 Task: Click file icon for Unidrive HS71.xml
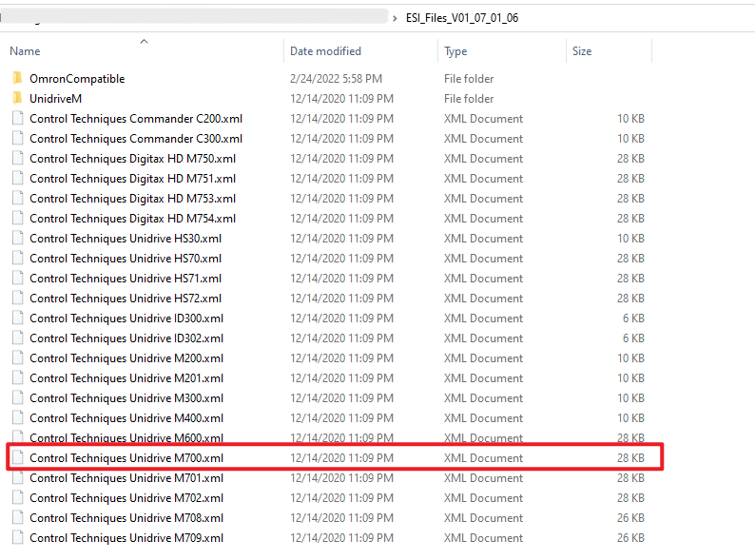(17, 279)
